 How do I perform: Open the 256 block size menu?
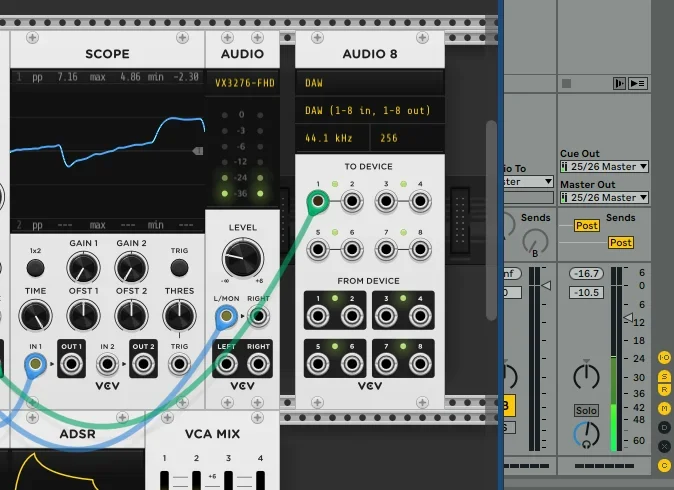[x=405, y=136]
